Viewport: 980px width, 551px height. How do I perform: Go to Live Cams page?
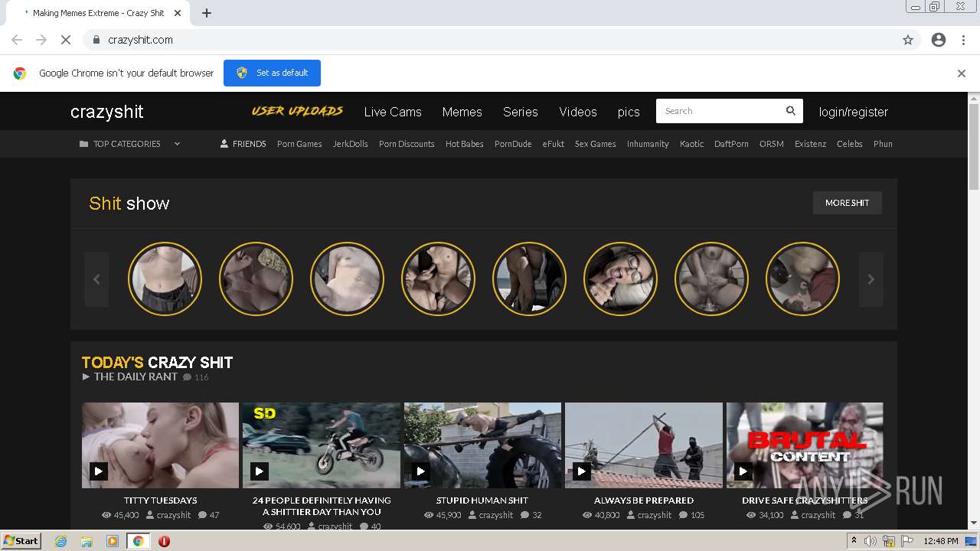tap(393, 112)
